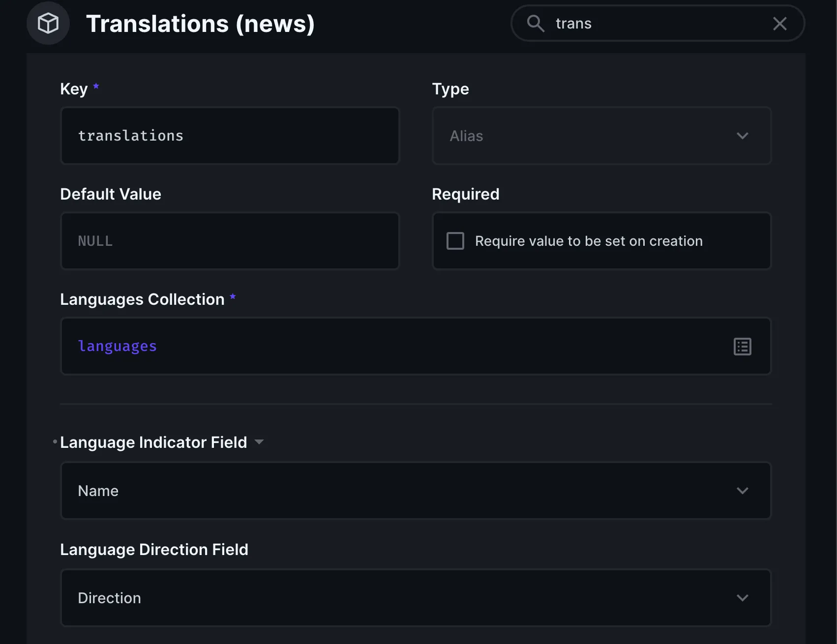Click the chevron on the Direction field
The width and height of the screenshot is (837, 644).
(743, 597)
